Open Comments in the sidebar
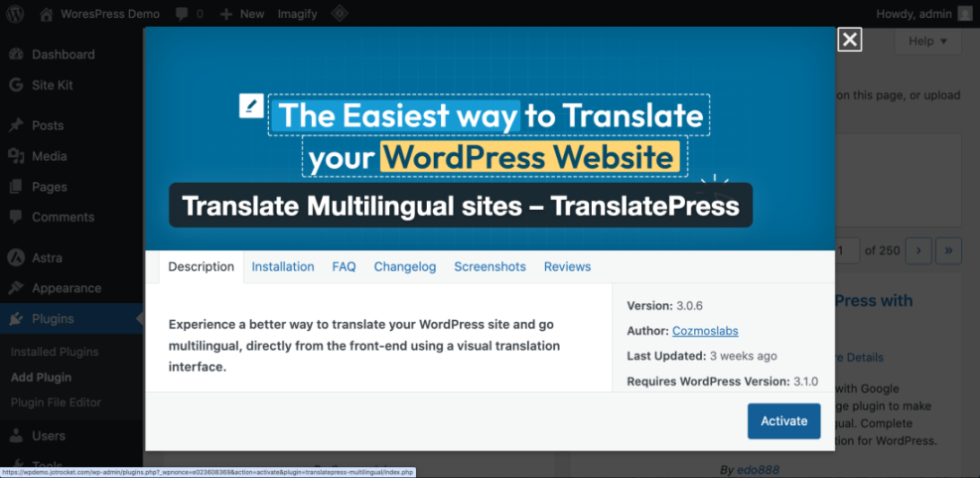This screenshot has height=478, width=980. (x=64, y=217)
